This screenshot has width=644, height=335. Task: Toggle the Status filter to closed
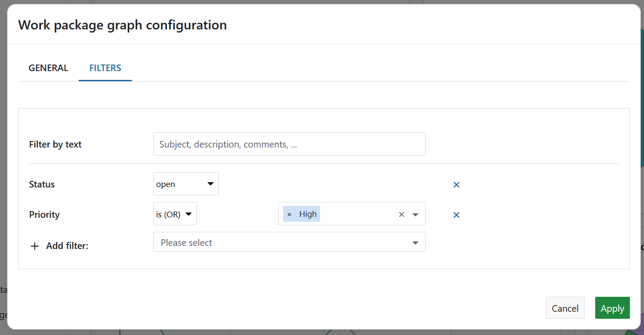click(x=186, y=184)
